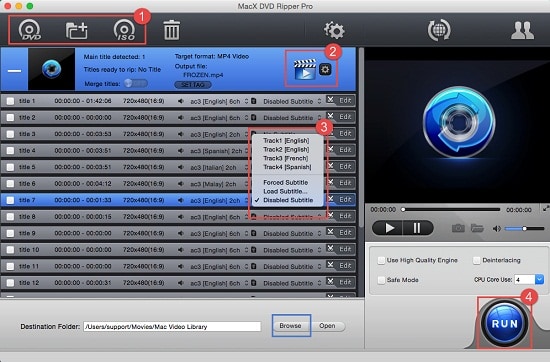Click the Browse button
550x362 pixels.
290,326
